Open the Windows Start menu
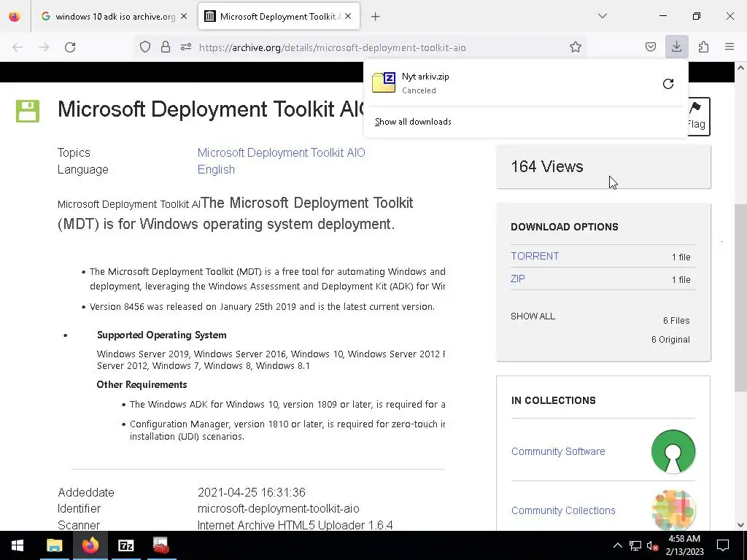747x560 pixels. coord(18,545)
